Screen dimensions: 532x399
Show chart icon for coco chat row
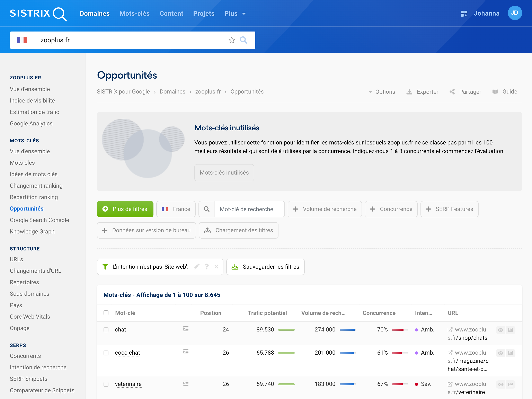(511, 353)
